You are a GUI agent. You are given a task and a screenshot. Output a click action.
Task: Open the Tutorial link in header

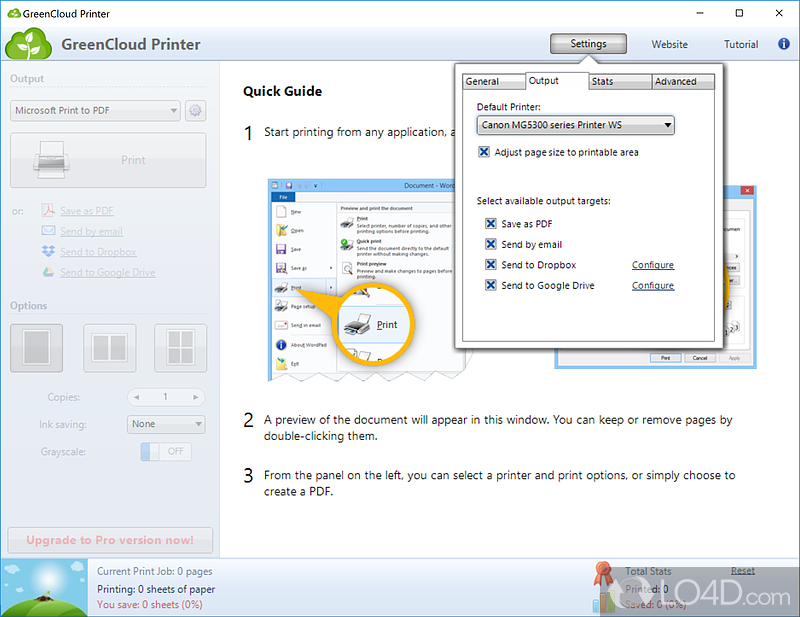pos(741,44)
